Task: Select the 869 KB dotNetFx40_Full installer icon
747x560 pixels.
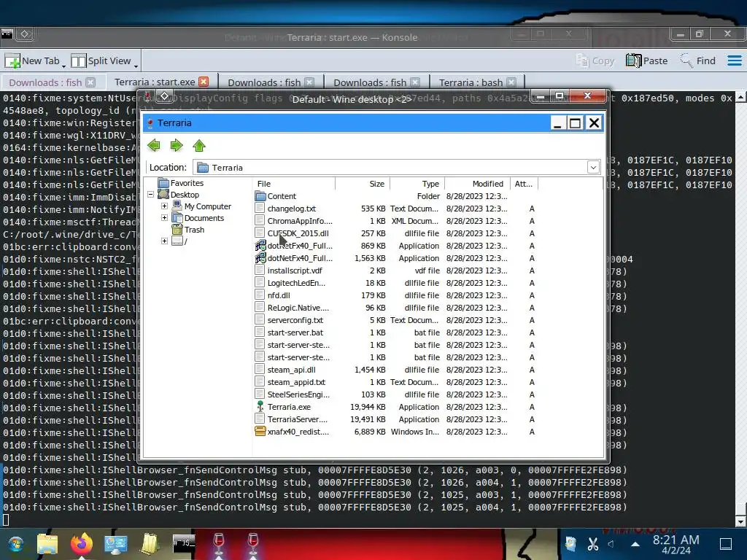Action: pos(260,245)
